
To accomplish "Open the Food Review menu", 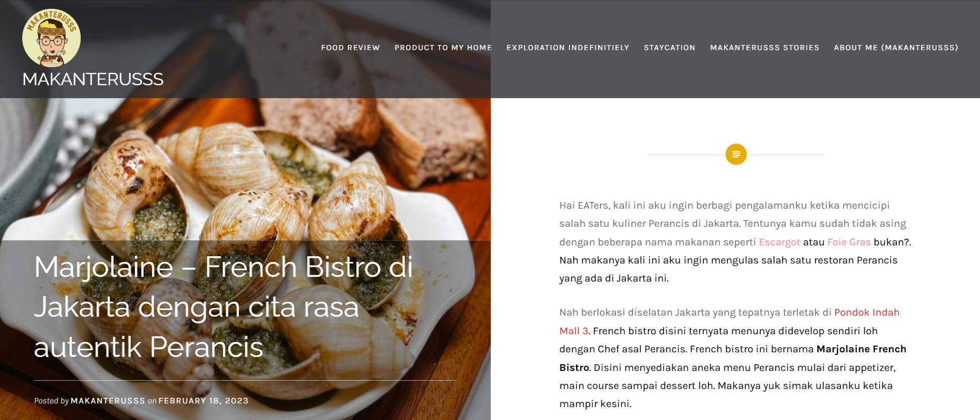I will [x=351, y=48].
